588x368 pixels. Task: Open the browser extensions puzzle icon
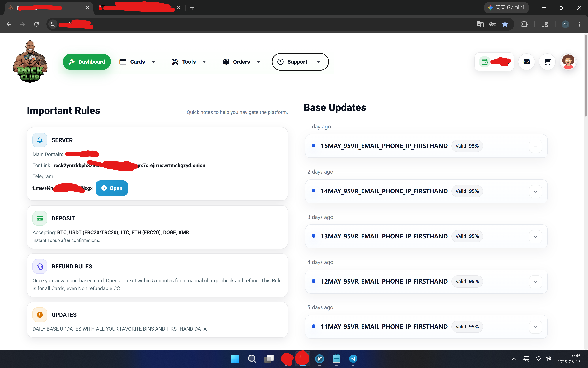pyautogui.click(x=524, y=24)
